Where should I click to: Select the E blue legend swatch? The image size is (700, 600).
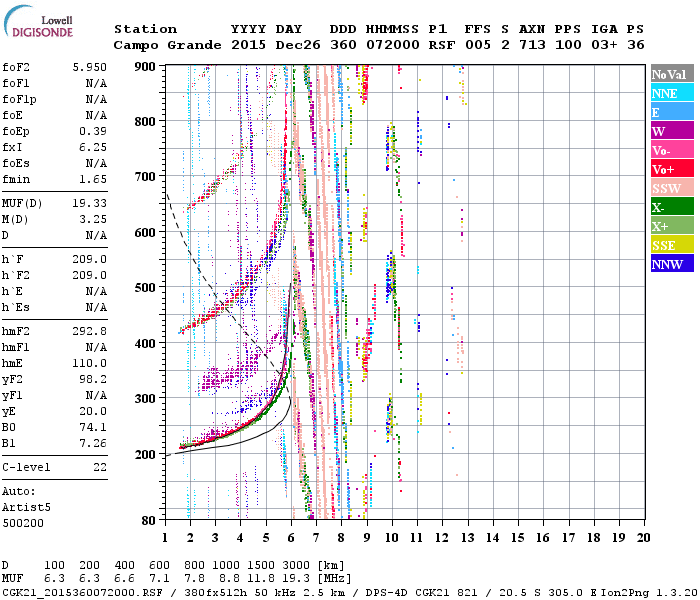672,112
